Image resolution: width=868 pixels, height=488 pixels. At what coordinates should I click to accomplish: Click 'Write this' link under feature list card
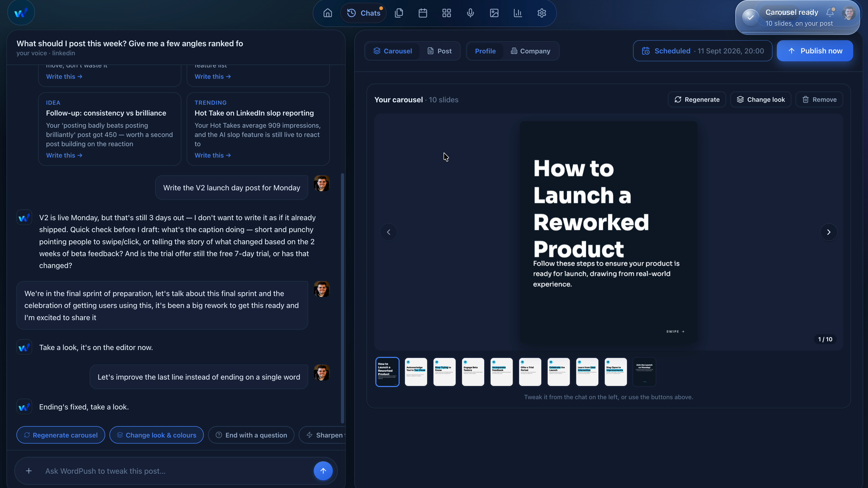[212, 77]
